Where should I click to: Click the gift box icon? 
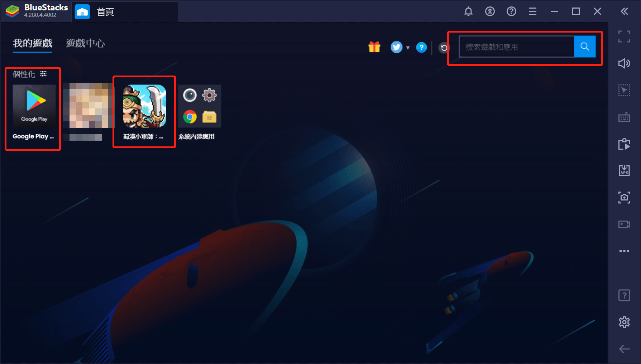374,47
